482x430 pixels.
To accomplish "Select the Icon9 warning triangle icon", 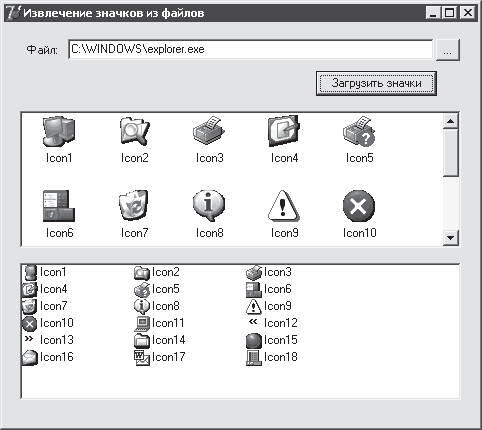I will click(284, 205).
